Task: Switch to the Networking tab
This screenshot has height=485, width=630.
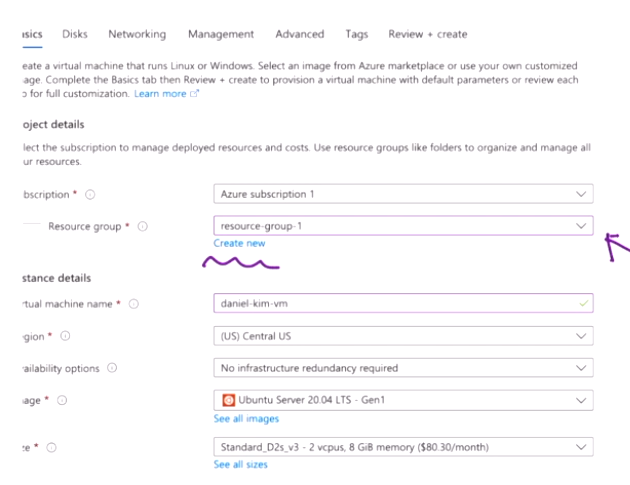Action: pos(137,34)
